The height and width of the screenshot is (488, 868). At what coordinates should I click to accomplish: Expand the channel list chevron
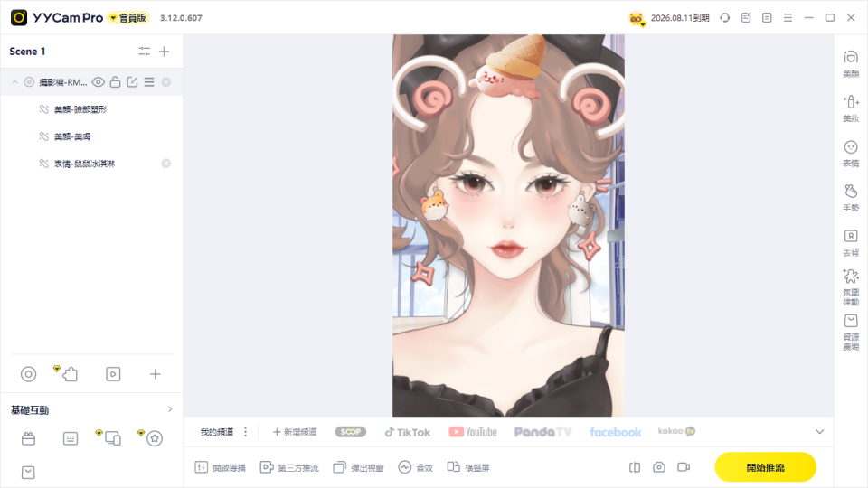(819, 432)
